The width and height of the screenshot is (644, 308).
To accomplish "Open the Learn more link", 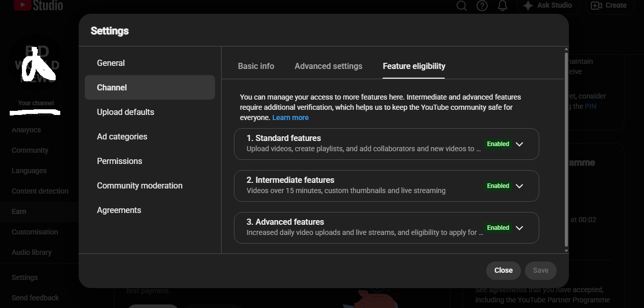I will 291,117.
